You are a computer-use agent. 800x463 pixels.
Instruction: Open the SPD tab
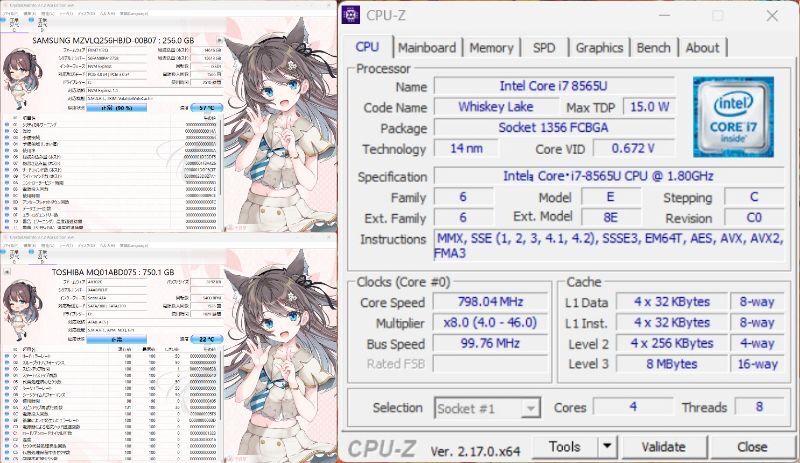pos(544,48)
